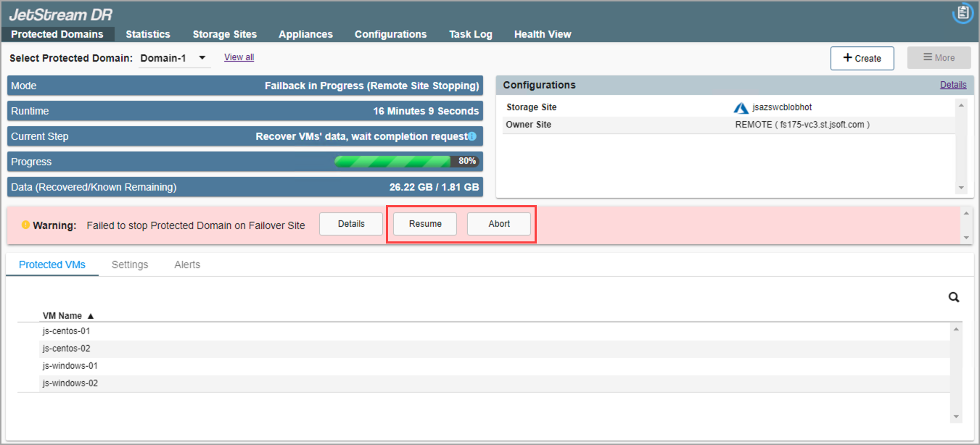Switch to the Storage Sites tab
Viewport: 980px width, 445px height.
point(224,34)
